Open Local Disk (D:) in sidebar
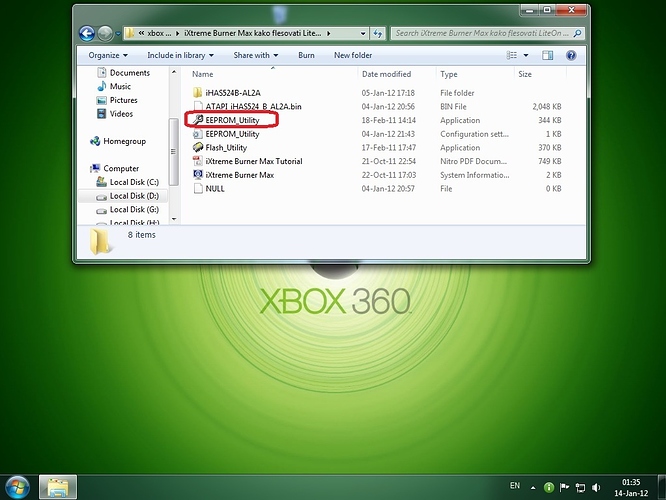The height and width of the screenshot is (500, 666). click(x=134, y=195)
